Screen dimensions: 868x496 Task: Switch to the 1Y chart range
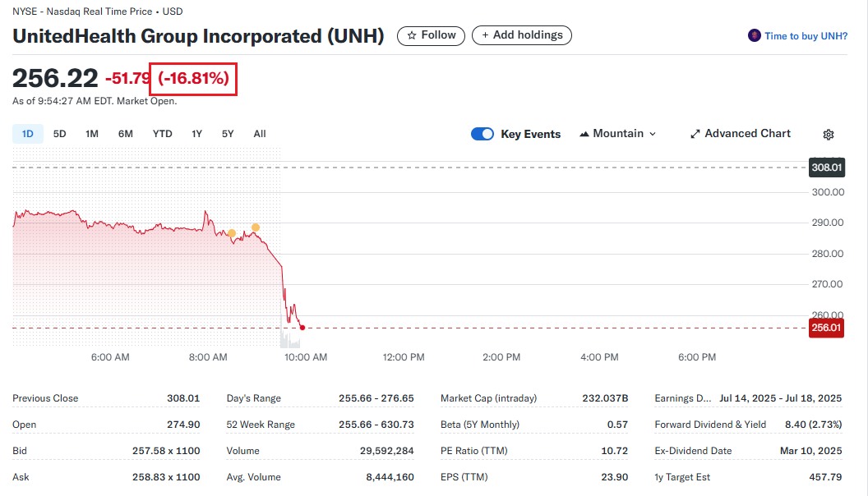[197, 134]
